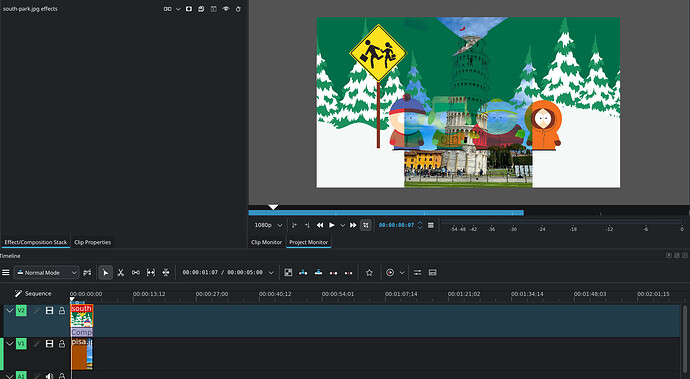The height and width of the screenshot is (379, 690).
Task: Click the favorite effects star icon
Action: 369,273
